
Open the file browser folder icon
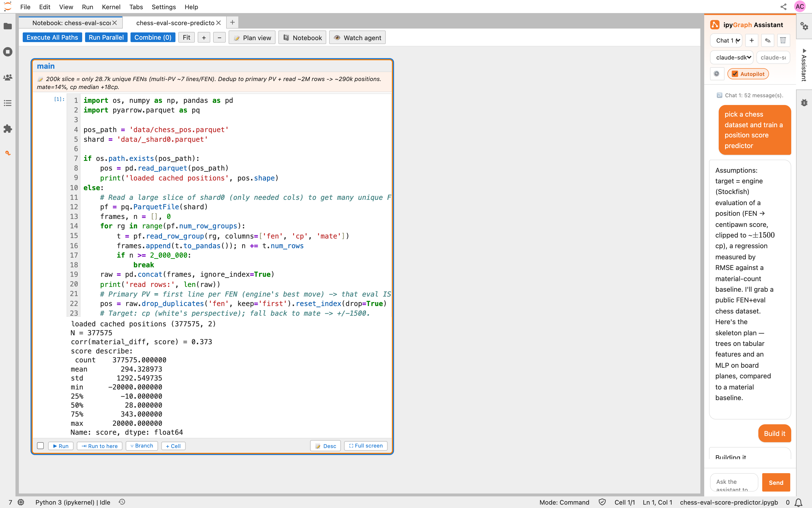coord(8,26)
